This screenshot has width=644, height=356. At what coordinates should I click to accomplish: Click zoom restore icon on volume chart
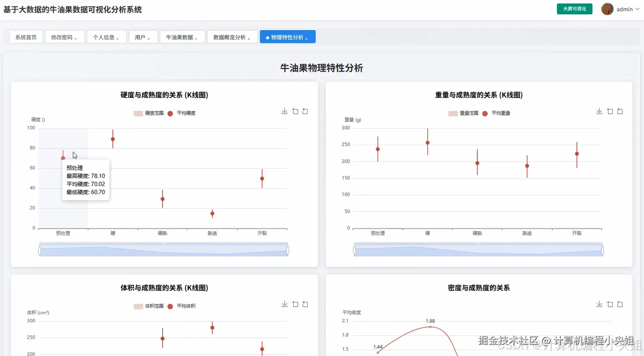coord(305,304)
